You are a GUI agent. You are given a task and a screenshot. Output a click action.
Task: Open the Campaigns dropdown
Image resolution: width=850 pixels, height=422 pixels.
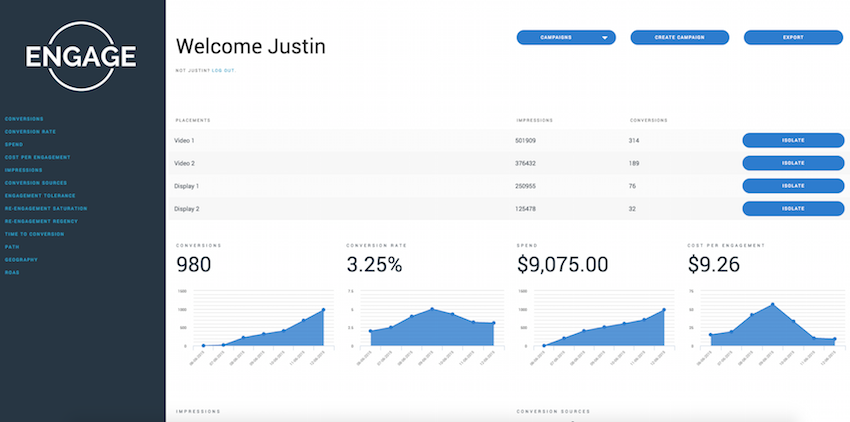[x=565, y=37]
